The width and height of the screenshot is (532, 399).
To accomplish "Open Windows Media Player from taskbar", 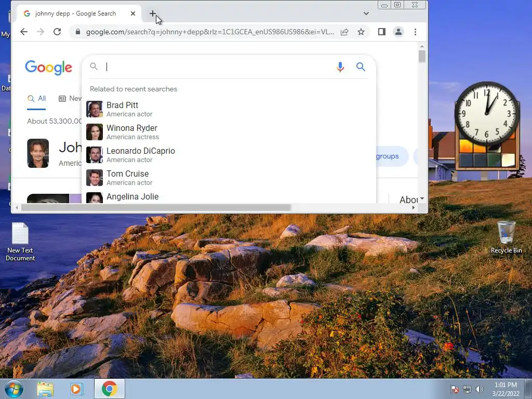I will coord(77,389).
